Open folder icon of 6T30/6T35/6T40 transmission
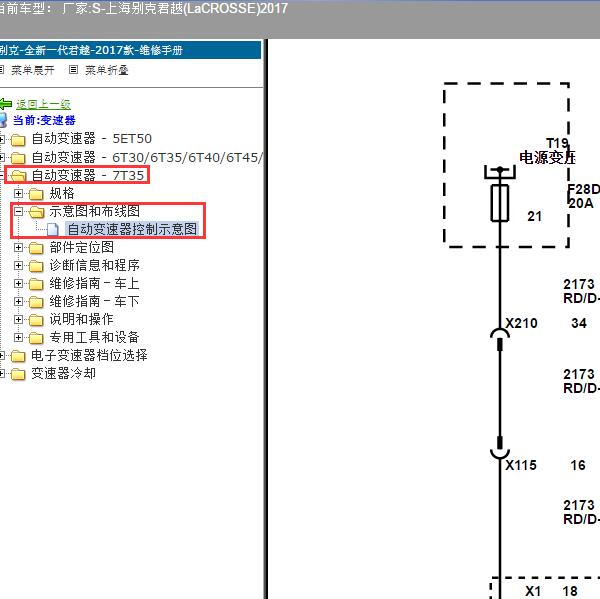The height and width of the screenshot is (599, 600). tap(18, 158)
